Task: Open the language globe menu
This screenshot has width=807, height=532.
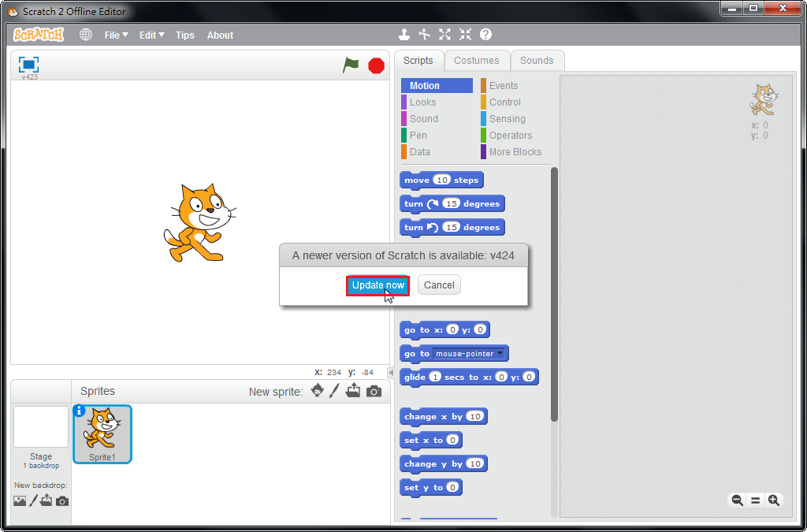Action: click(86, 35)
